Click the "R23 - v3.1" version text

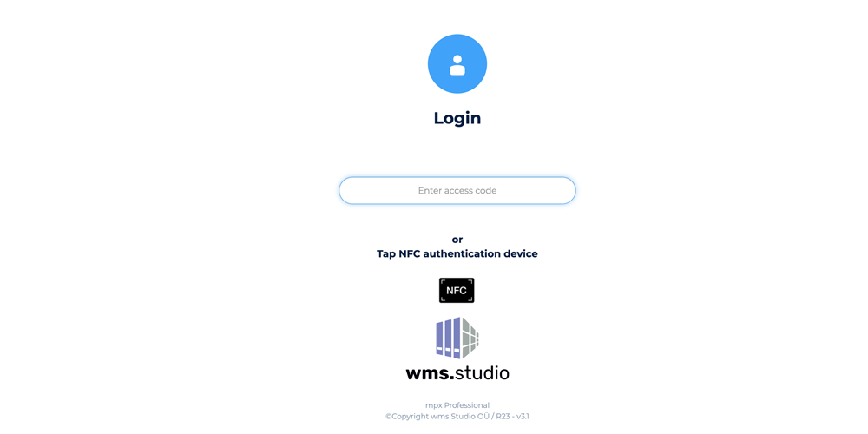pyautogui.click(x=512, y=417)
